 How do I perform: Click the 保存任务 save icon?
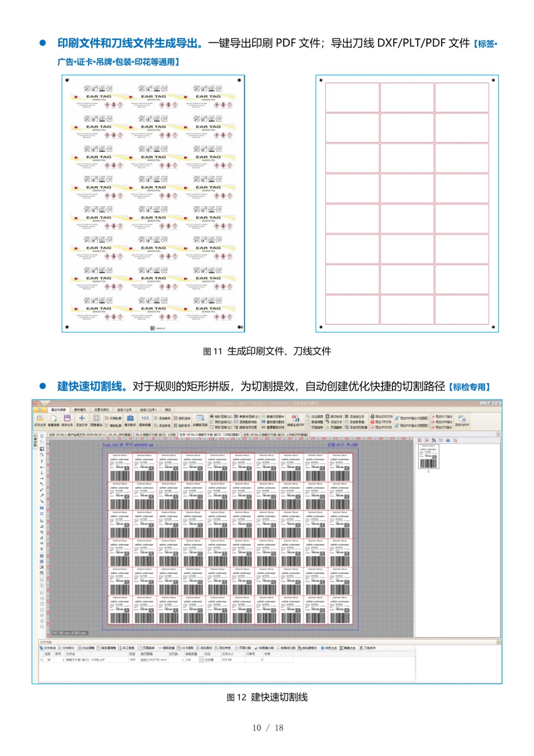pyautogui.click(x=67, y=419)
